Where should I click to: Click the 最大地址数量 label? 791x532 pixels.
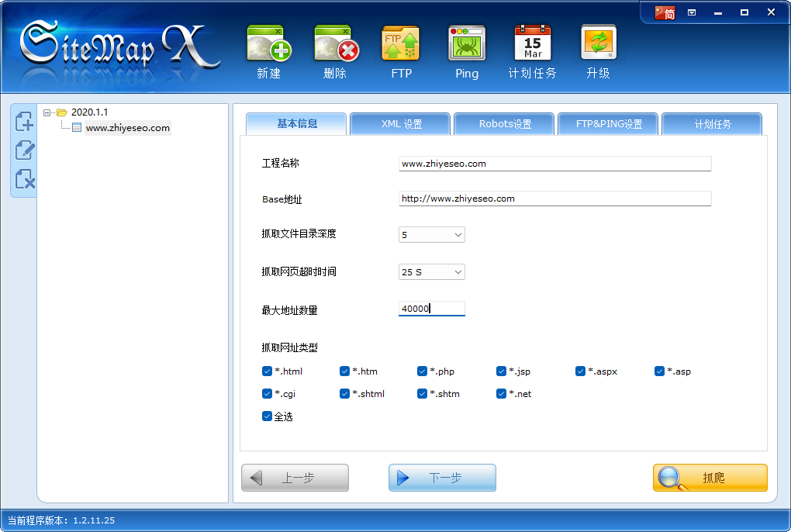(x=289, y=310)
